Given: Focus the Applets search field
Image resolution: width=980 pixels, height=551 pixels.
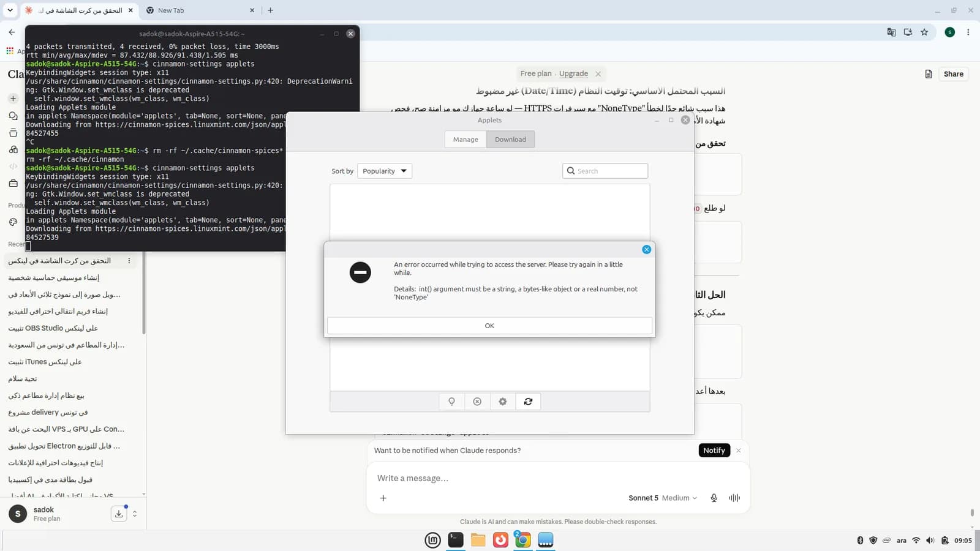Looking at the screenshot, I should click(605, 171).
